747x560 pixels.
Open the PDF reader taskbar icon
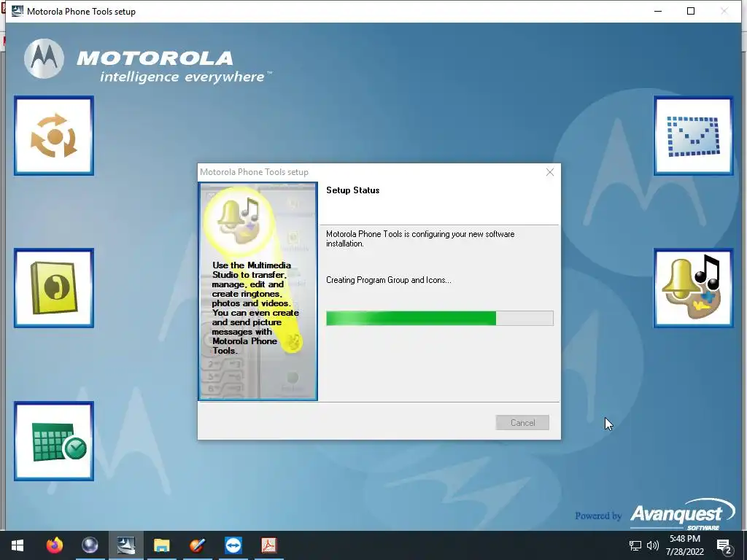pyautogui.click(x=268, y=545)
